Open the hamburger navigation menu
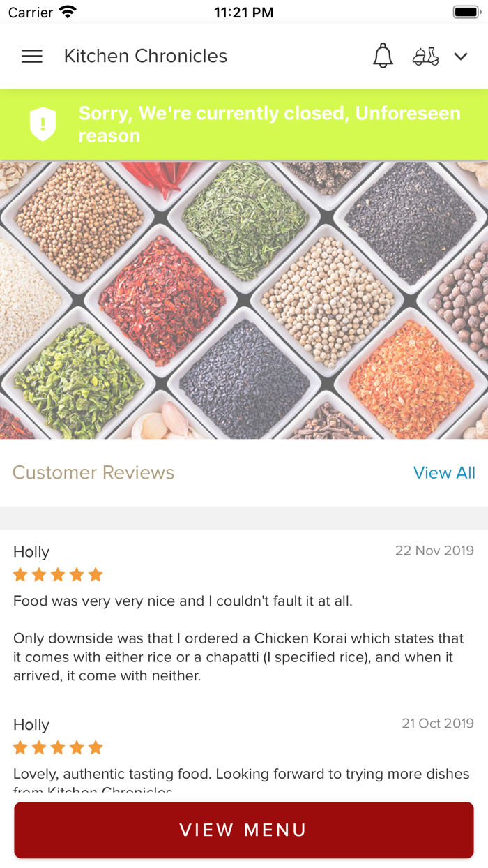Image resolution: width=488 pixels, height=868 pixels. click(32, 57)
